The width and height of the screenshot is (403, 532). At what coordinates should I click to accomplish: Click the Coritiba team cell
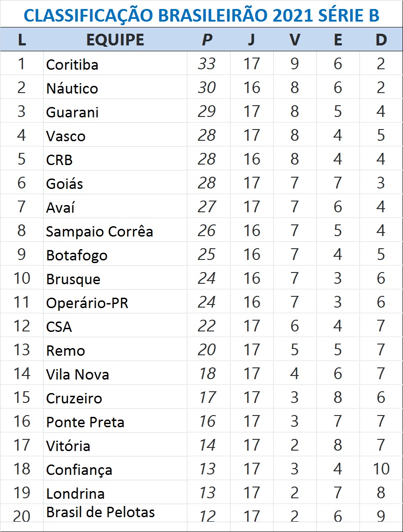pos(72,64)
